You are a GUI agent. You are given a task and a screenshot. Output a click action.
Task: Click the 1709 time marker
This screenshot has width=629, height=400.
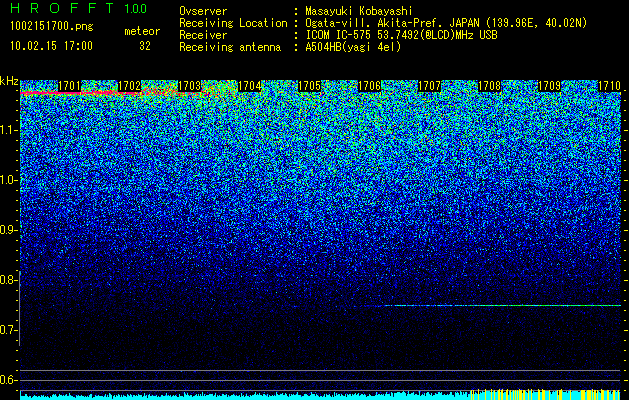coord(549,86)
